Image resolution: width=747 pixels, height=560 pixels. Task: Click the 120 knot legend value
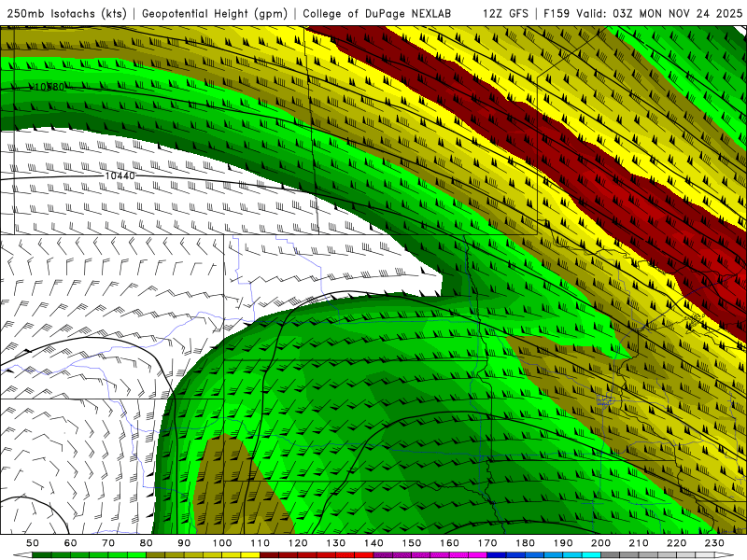(x=298, y=543)
